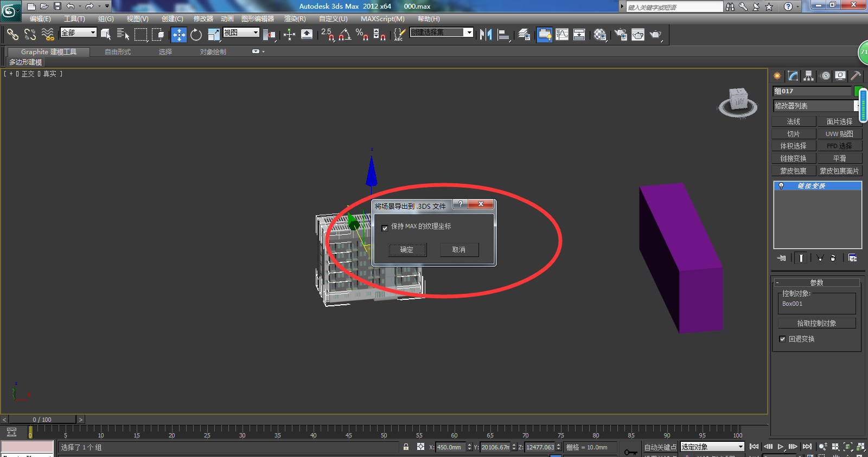
Task: Open the quick access toolbar customize arrow
Action: pos(107,7)
